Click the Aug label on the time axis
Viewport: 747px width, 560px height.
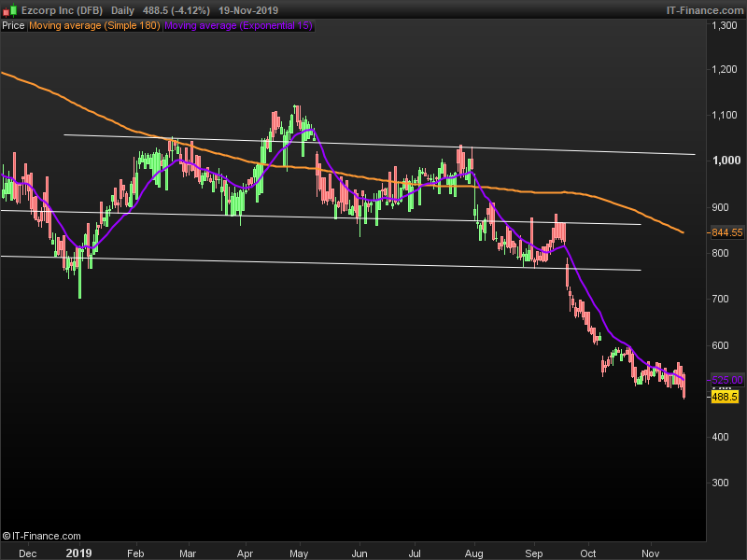tap(474, 553)
